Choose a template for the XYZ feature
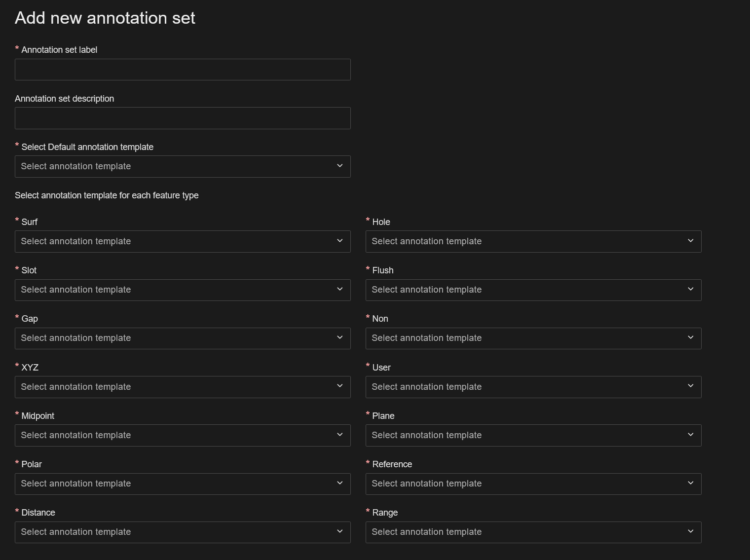Image resolution: width=750 pixels, height=560 pixels. 183,387
